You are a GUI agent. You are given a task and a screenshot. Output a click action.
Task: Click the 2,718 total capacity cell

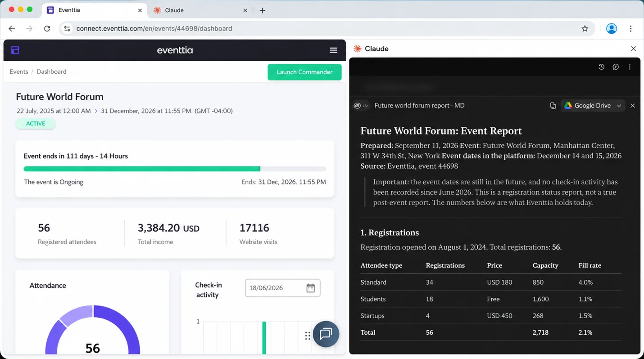[540, 332]
